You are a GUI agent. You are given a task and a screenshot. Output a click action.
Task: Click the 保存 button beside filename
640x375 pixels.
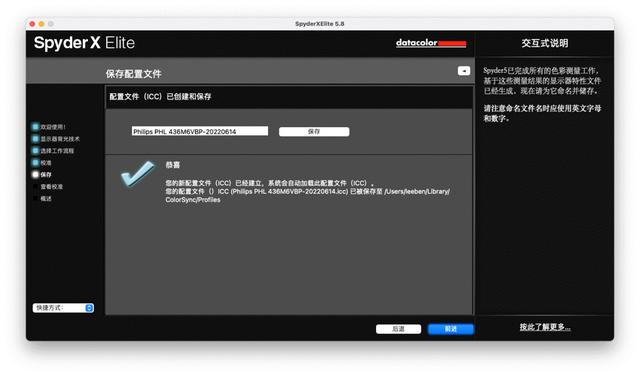pyautogui.click(x=314, y=131)
